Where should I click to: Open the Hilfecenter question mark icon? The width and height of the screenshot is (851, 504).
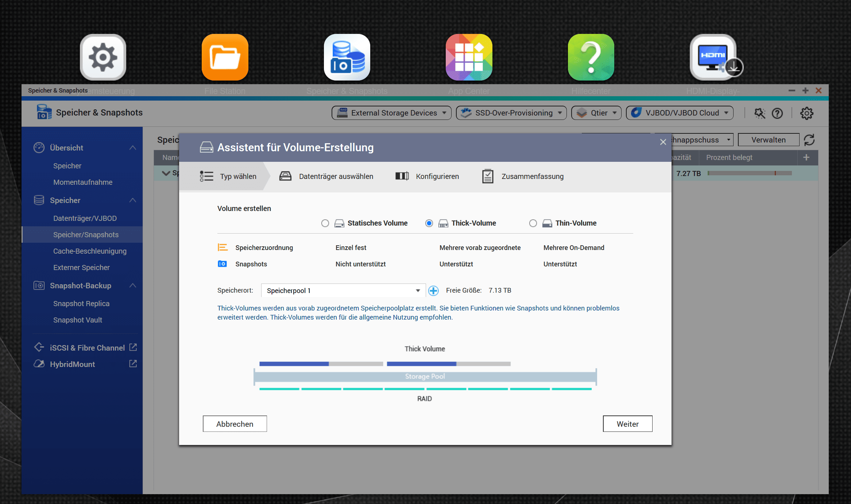coord(591,57)
